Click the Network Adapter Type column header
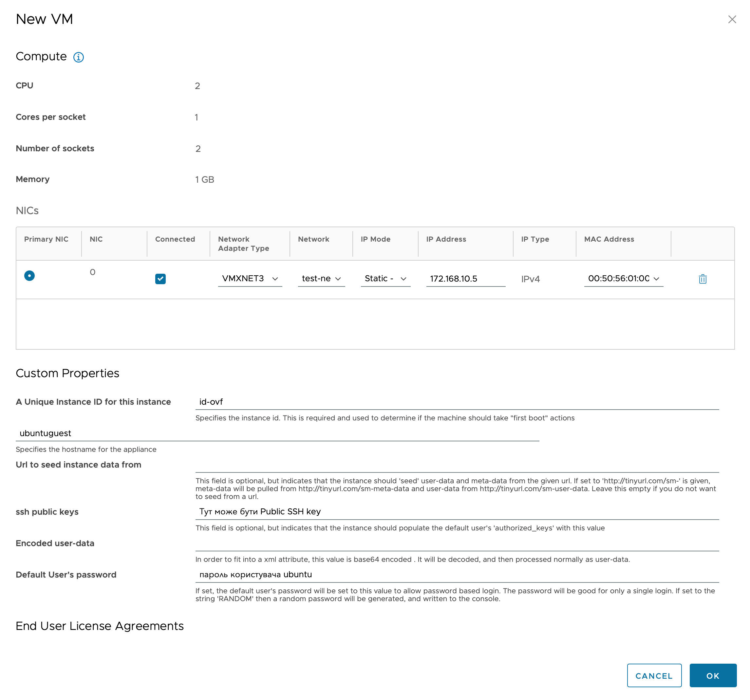Screen dimensions: 750x700 (x=244, y=244)
